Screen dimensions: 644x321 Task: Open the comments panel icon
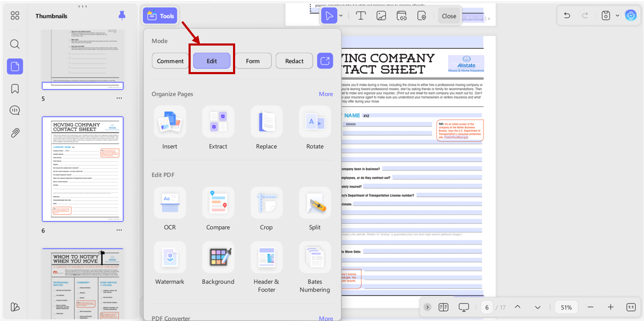pyautogui.click(x=15, y=111)
